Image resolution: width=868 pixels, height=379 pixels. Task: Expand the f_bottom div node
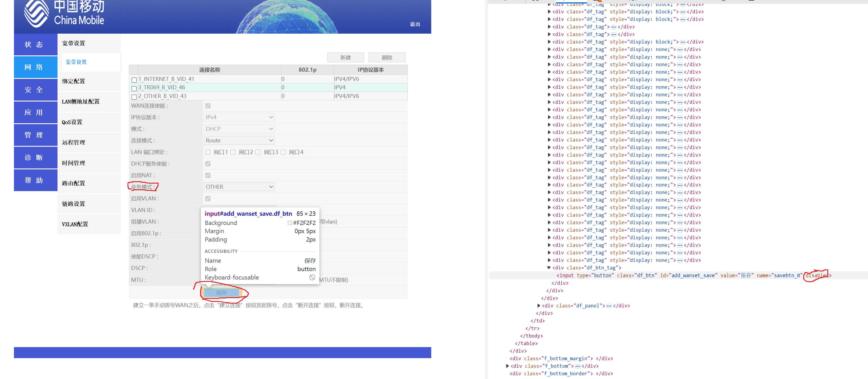507,366
